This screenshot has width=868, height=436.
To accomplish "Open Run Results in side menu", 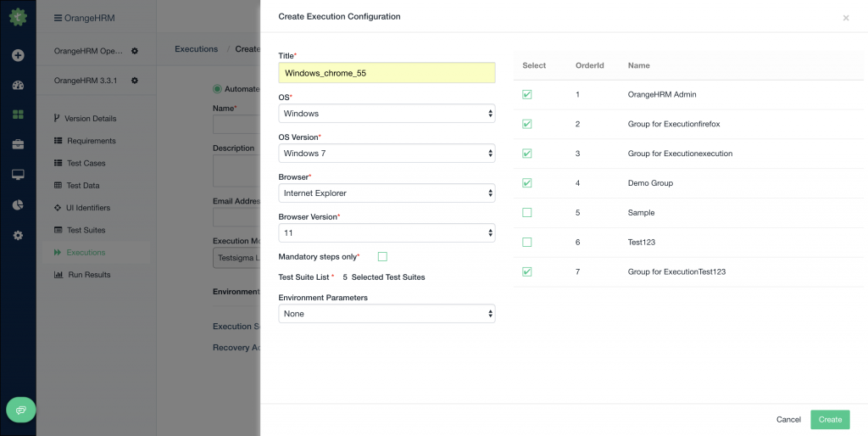I will pyautogui.click(x=89, y=275).
